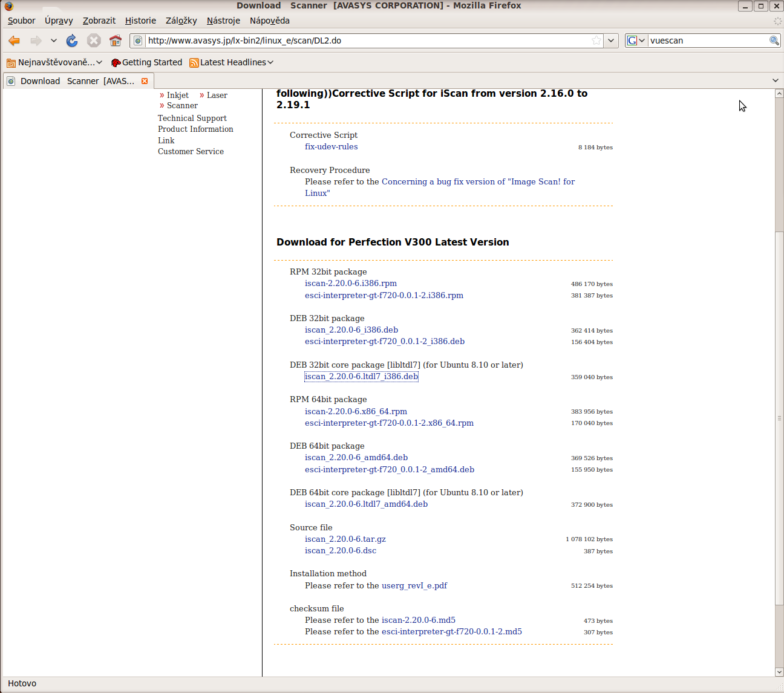
Task: Download esci-interpreter-gt-f720-0.0.1-2.x86_64.rpm
Action: point(389,423)
